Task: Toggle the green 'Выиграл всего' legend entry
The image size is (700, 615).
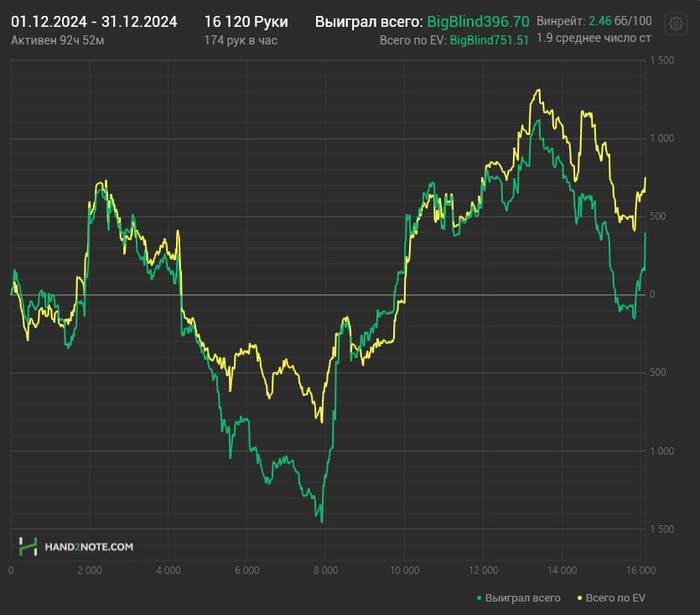Action: (x=518, y=598)
